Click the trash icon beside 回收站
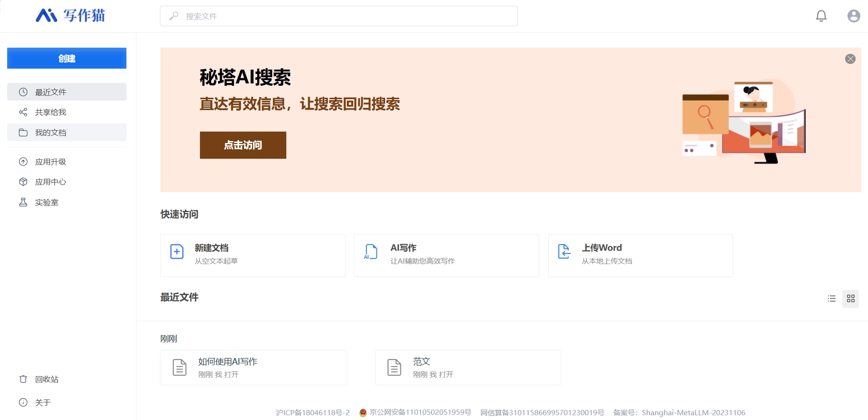 23,379
